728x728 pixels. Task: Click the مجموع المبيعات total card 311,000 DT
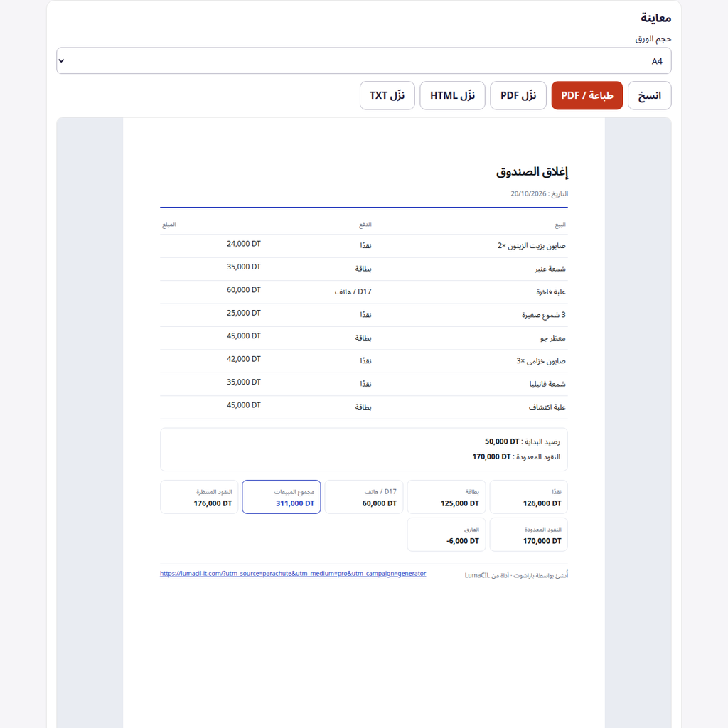click(282, 497)
